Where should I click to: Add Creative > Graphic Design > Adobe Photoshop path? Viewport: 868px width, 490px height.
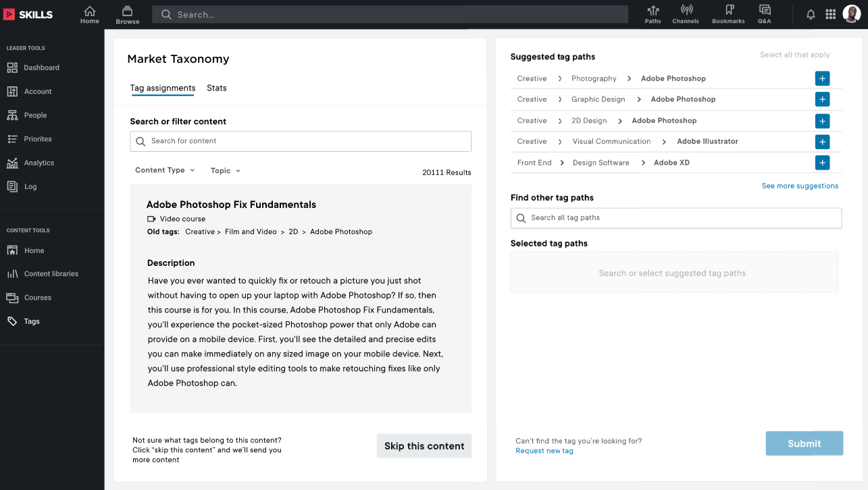[822, 99]
